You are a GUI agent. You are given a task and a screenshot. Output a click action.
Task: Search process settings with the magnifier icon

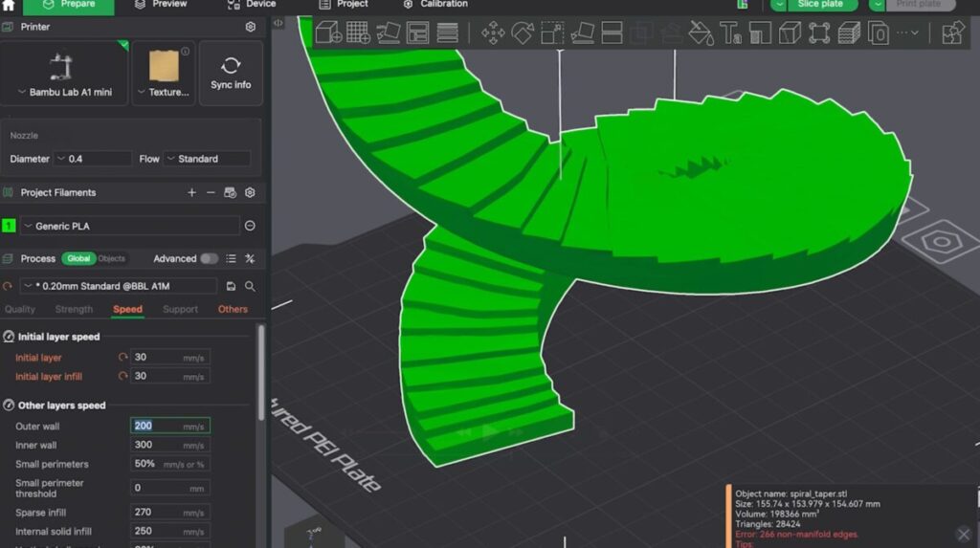pos(250,286)
